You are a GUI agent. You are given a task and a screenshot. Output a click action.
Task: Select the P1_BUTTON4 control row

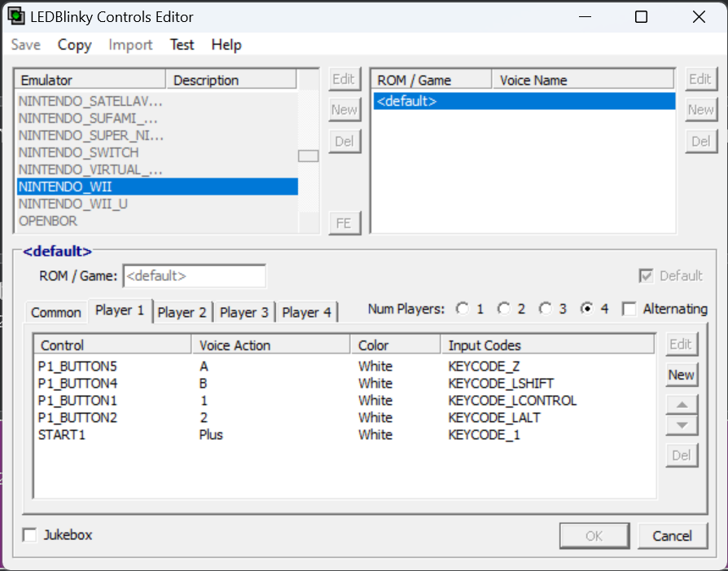click(344, 384)
